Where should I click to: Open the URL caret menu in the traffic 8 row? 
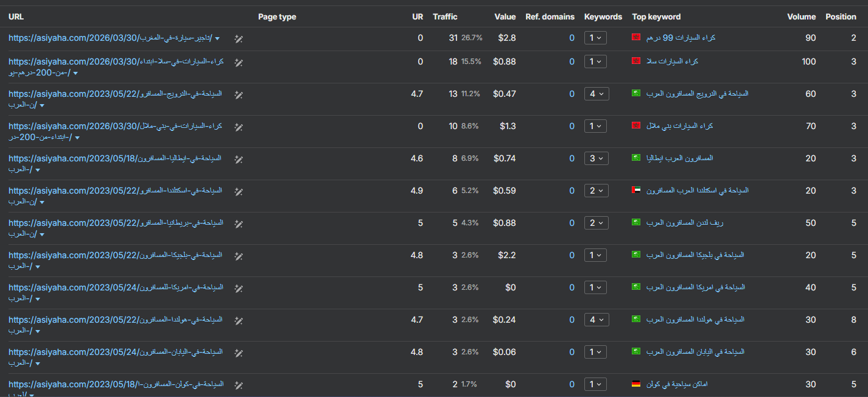click(x=38, y=170)
